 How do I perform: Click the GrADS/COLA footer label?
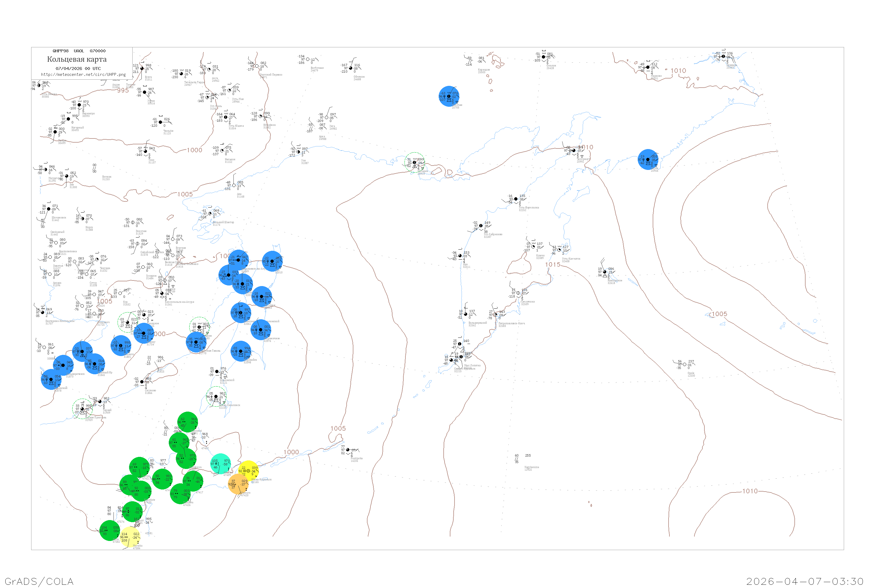coord(39,581)
